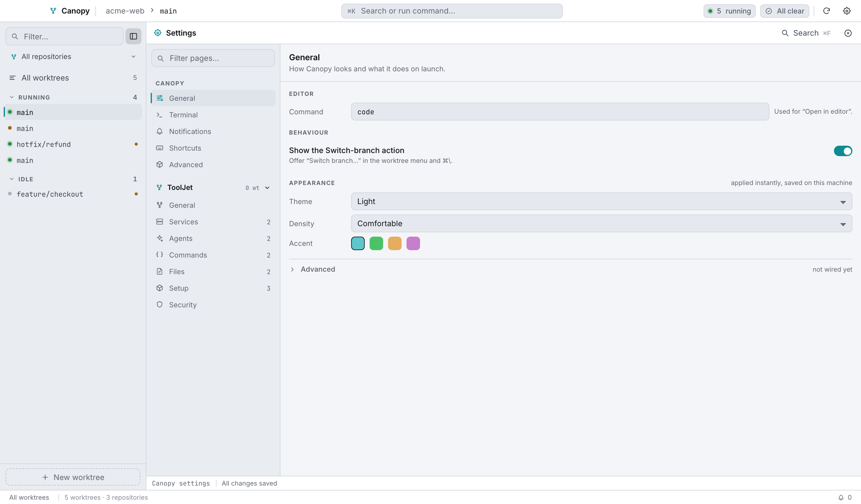Viewport: 861px width, 504px height.
Task: Expand the All repositories selector chevron
Action: 133,57
